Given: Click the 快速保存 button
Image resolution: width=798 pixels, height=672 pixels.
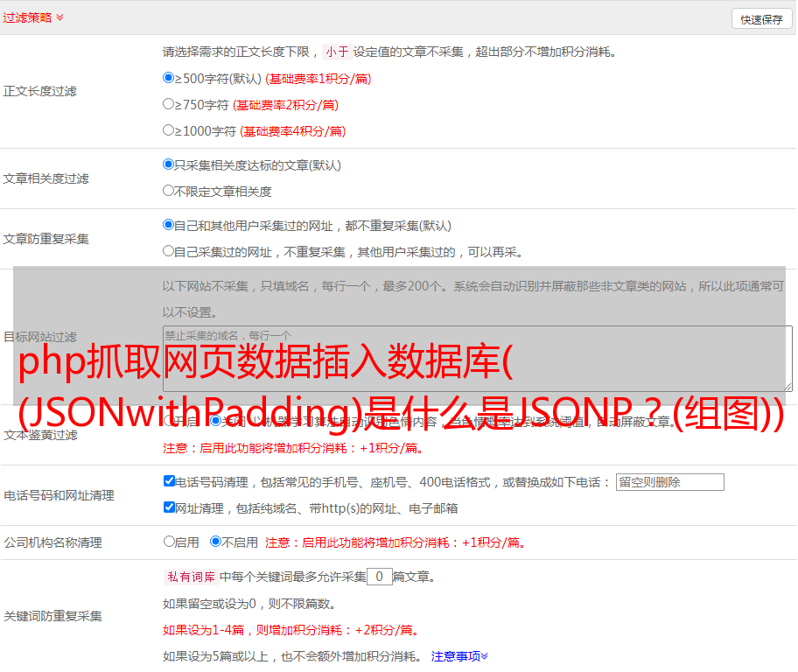Looking at the screenshot, I should [x=761, y=19].
